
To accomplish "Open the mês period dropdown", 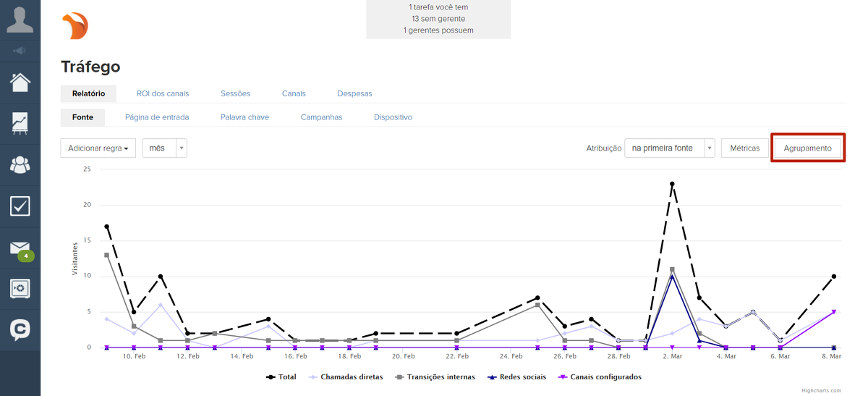I will tap(164, 148).
